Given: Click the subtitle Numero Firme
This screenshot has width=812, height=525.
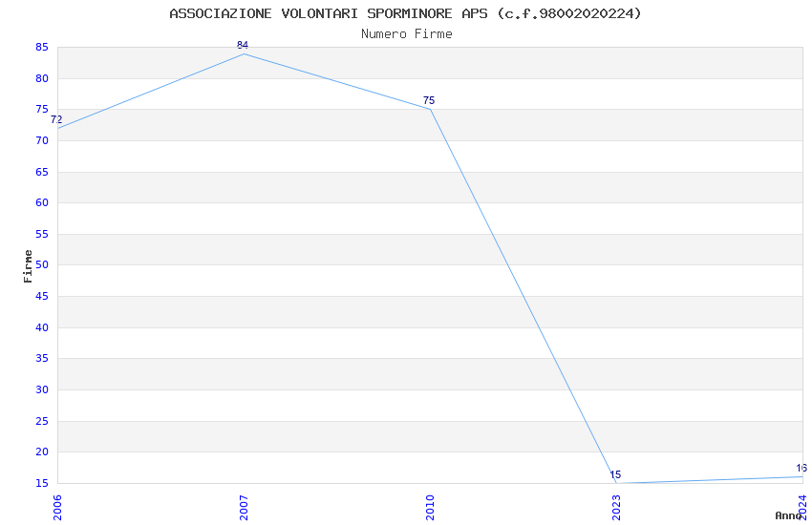Looking at the screenshot, I should point(407,33).
